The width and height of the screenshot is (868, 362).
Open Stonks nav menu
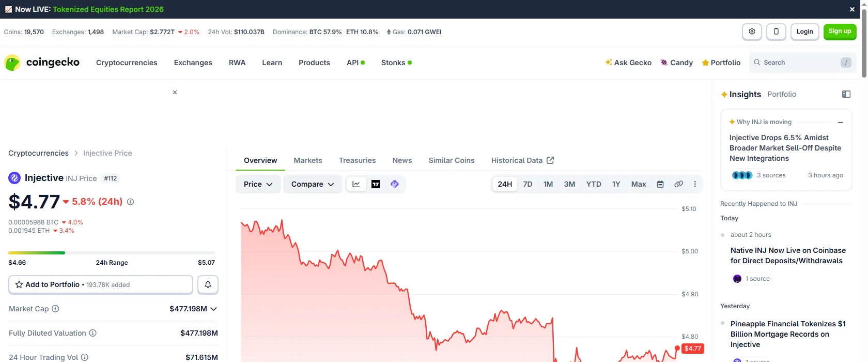(396, 63)
